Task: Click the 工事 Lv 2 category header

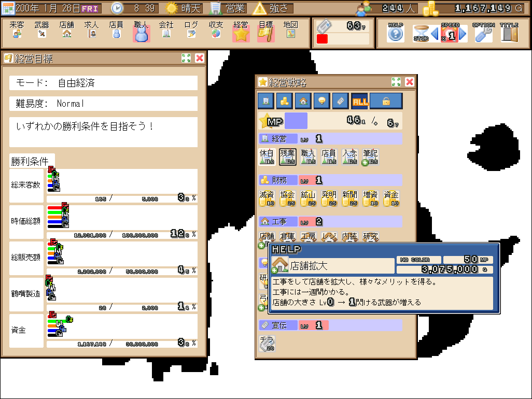Action: (331, 222)
